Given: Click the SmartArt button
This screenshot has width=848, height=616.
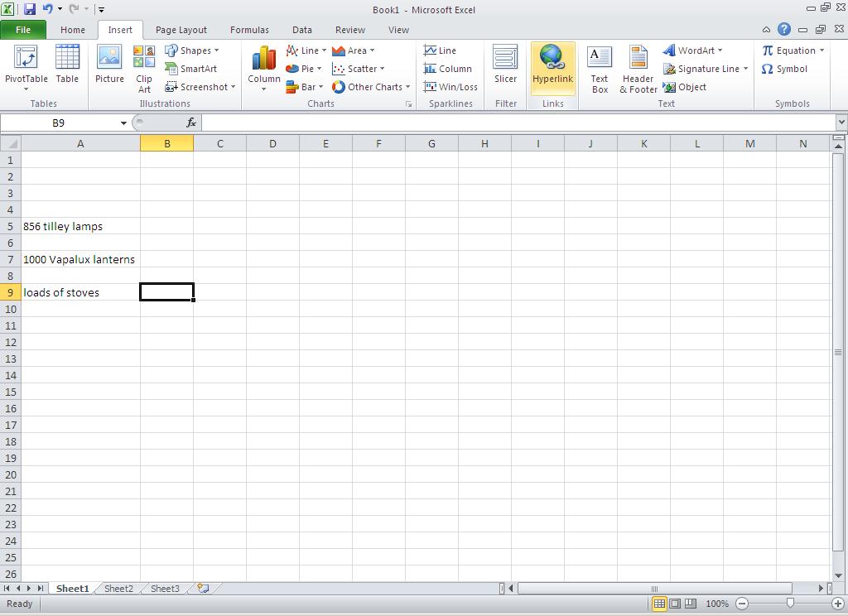Looking at the screenshot, I should (x=191, y=69).
